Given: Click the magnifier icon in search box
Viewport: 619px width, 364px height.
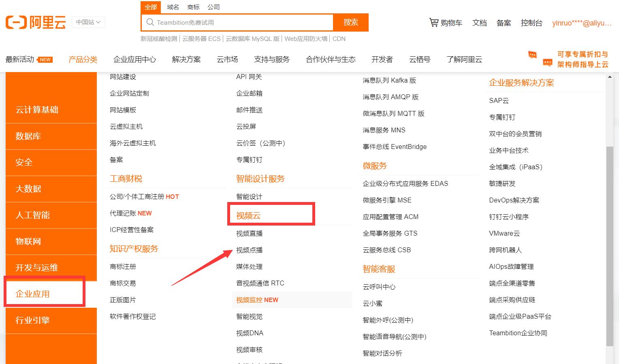Looking at the screenshot, I should coord(150,22).
